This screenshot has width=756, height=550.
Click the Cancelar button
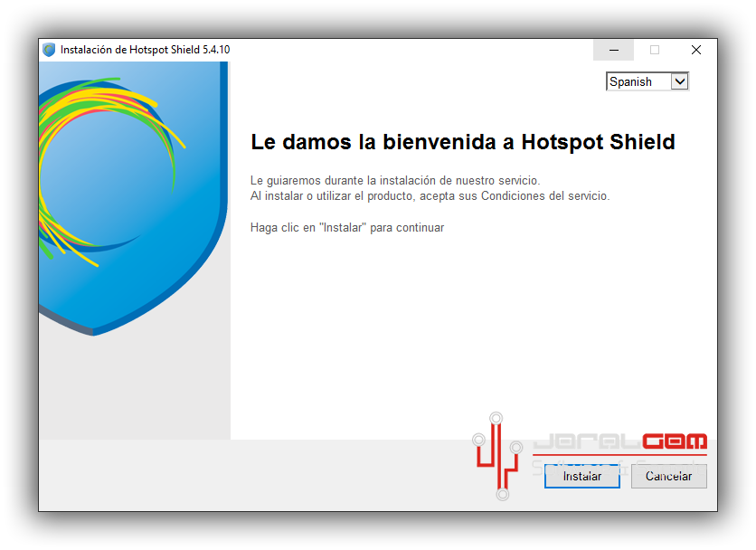coord(668,476)
